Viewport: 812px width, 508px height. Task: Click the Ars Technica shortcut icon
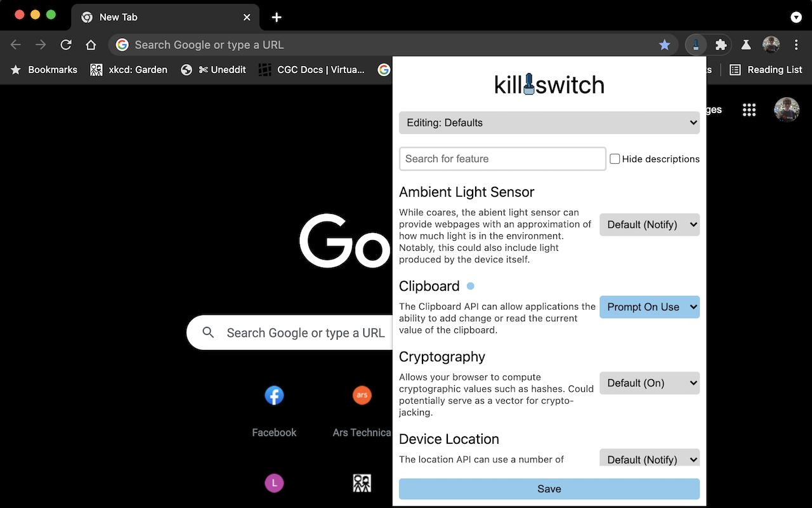362,395
